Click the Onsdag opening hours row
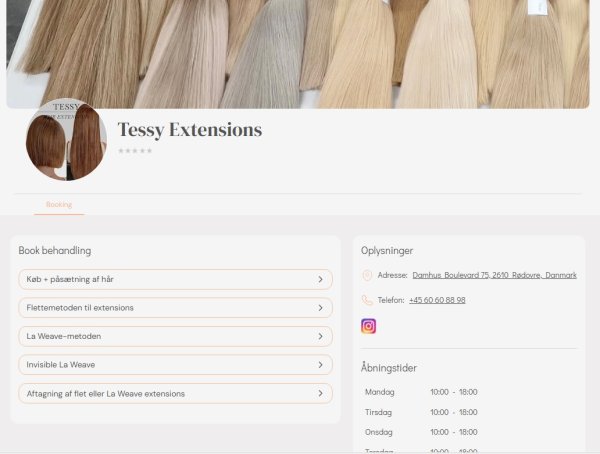600x454 pixels. (x=421, y=432)
